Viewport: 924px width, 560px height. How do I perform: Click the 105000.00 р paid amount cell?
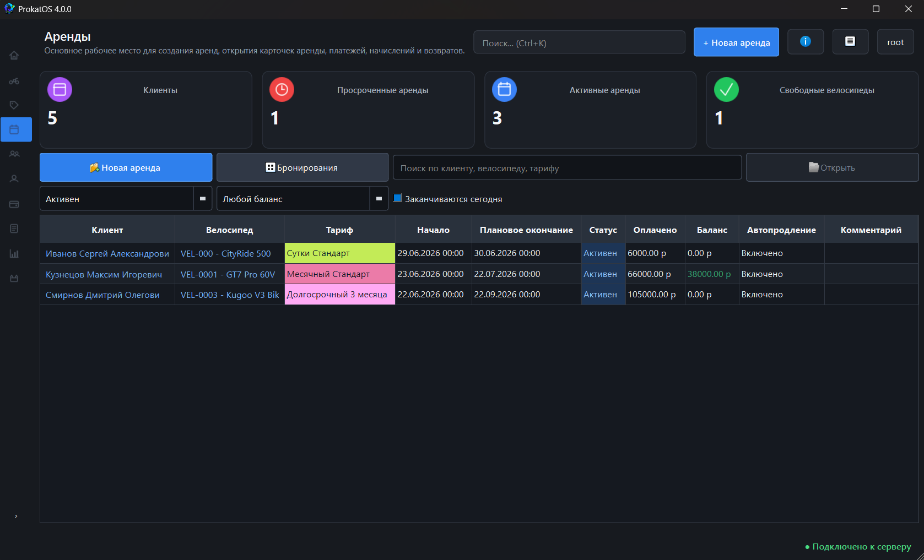[x=655, y=295]
